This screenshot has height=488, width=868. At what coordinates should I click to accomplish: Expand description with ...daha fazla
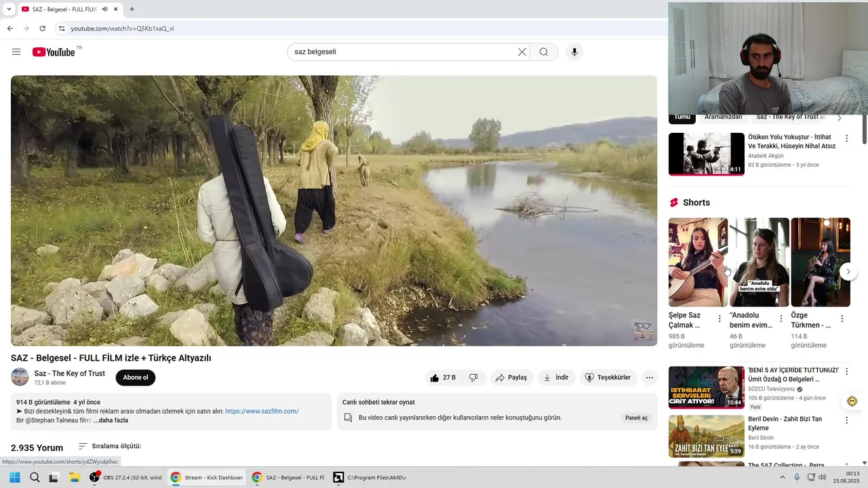point(111,420)
